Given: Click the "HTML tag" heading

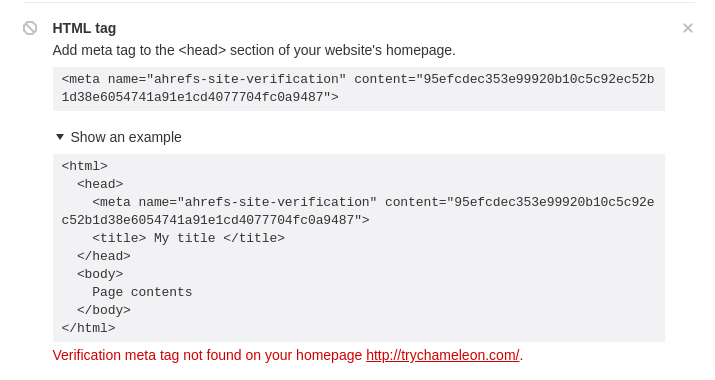Looking at the screenshot, I should click(x=84, y=28).
